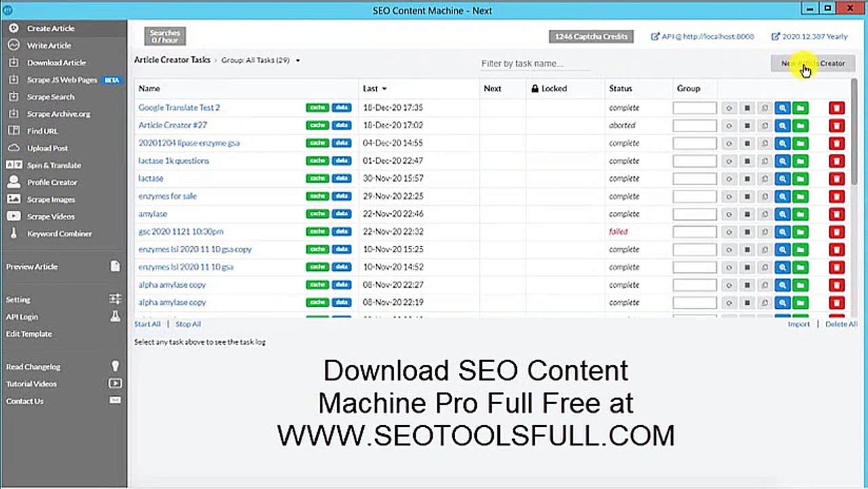Run the Google Translate Test 2 task
The image size is (868, 489).
click(729, 107)
